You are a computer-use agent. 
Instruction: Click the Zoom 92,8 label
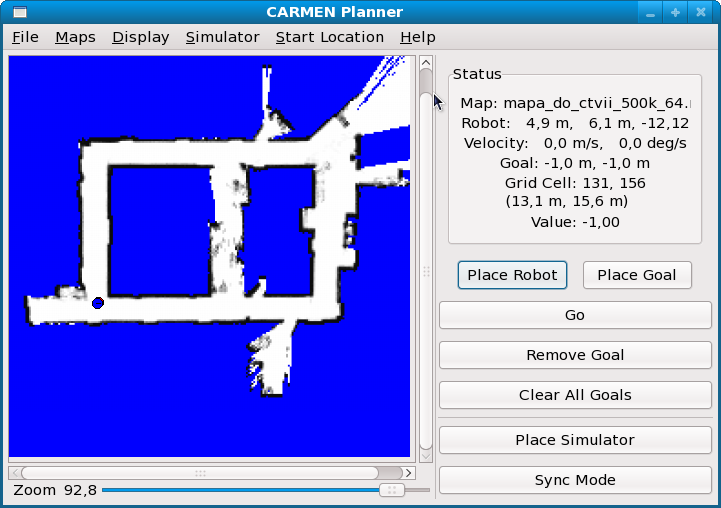55,490
